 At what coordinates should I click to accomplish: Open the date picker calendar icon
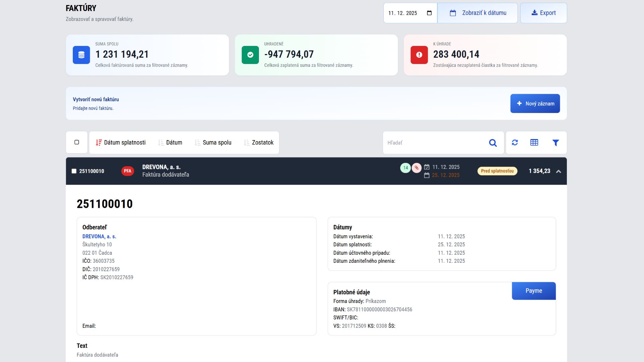click(429, 13)
